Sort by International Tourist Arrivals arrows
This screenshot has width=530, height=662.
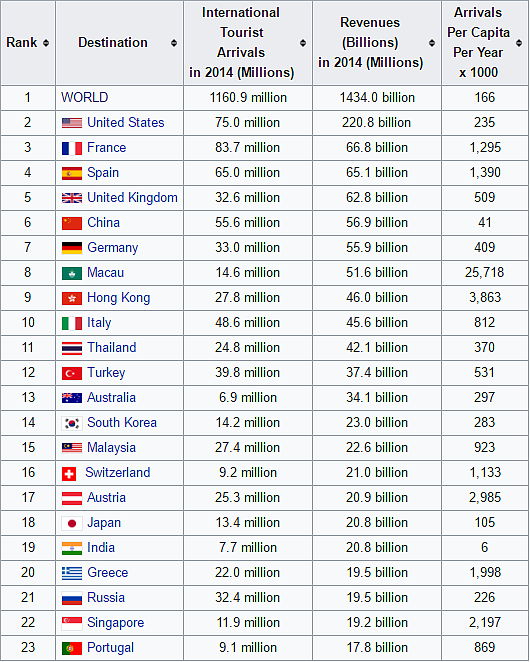(303, 43)
